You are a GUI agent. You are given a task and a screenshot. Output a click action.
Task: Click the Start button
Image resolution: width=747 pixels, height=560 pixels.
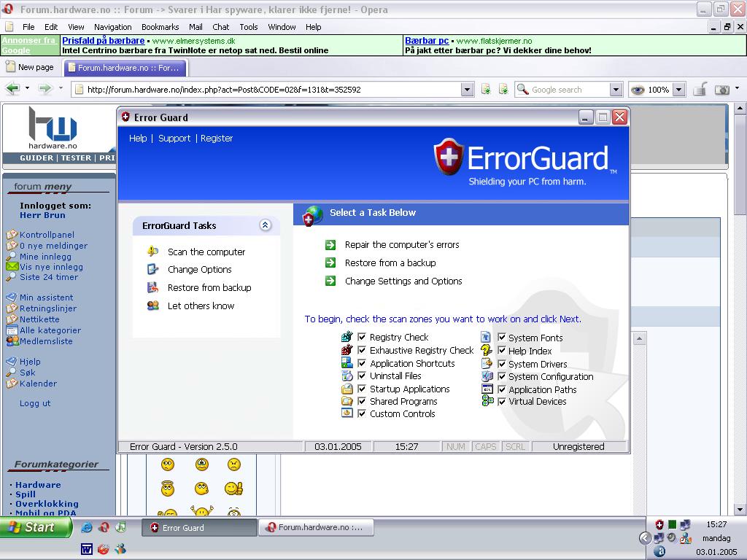pyautogui.click(x=36, y=527)
